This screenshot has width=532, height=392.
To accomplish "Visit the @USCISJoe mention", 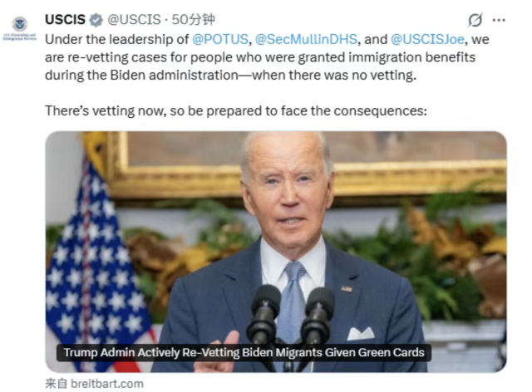I will tap(427, 39).
